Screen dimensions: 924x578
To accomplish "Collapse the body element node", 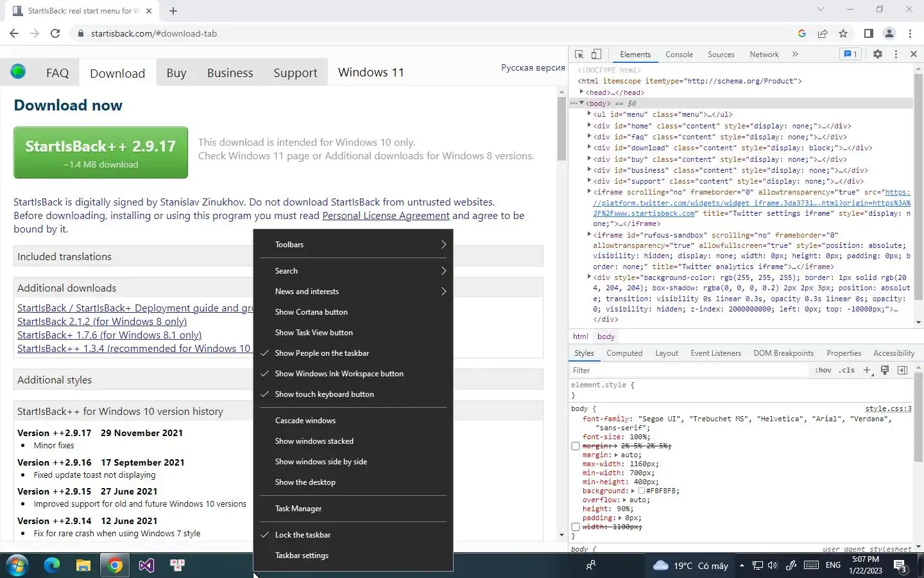I will (581, 103).
